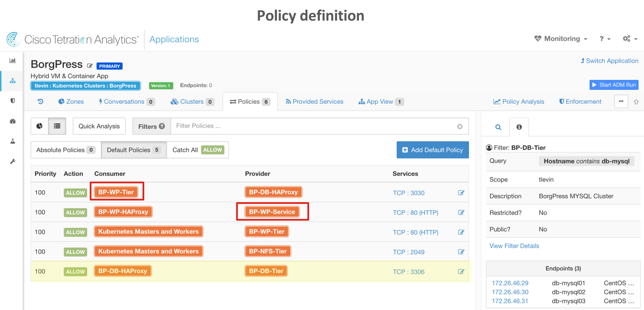This screenshot has width=644, height=310.
Task: Click the flask icon in left sidebar
Action: [12, 141]
